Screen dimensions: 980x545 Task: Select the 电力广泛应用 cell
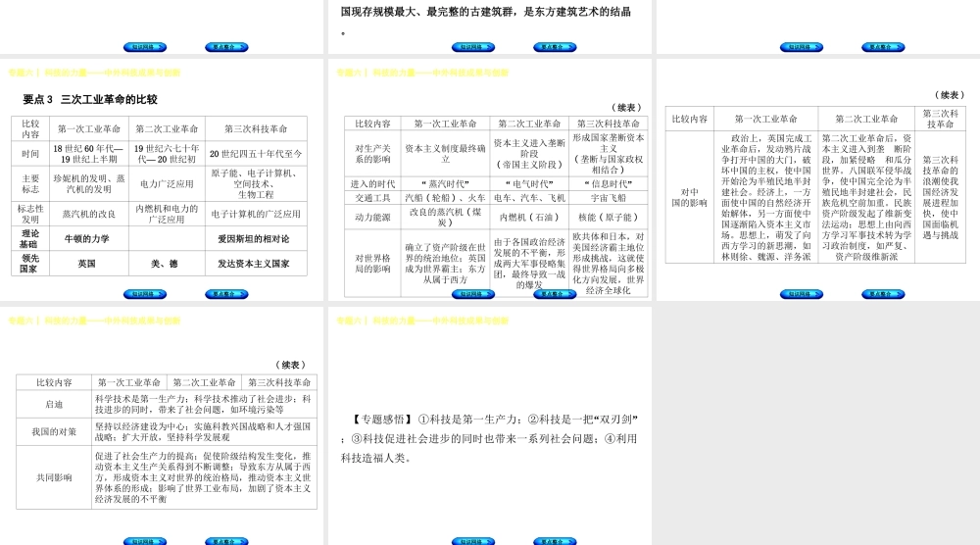tap(167, 183)
